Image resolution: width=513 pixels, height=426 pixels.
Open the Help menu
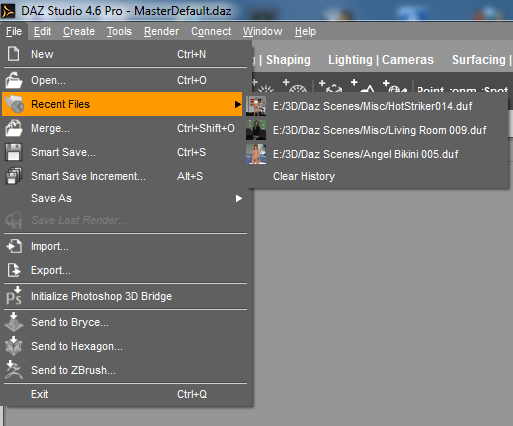pyautogui.click(x=305, y=31)
